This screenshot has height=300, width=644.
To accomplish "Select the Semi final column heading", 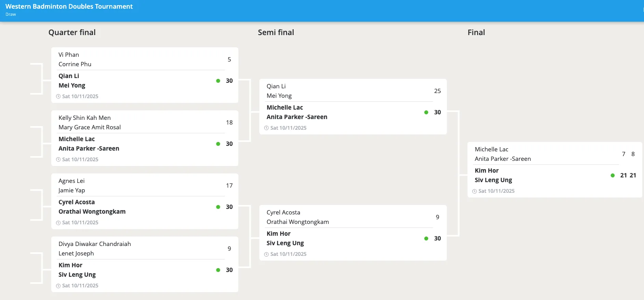I will pyautogui.click(x=276, y=32).
